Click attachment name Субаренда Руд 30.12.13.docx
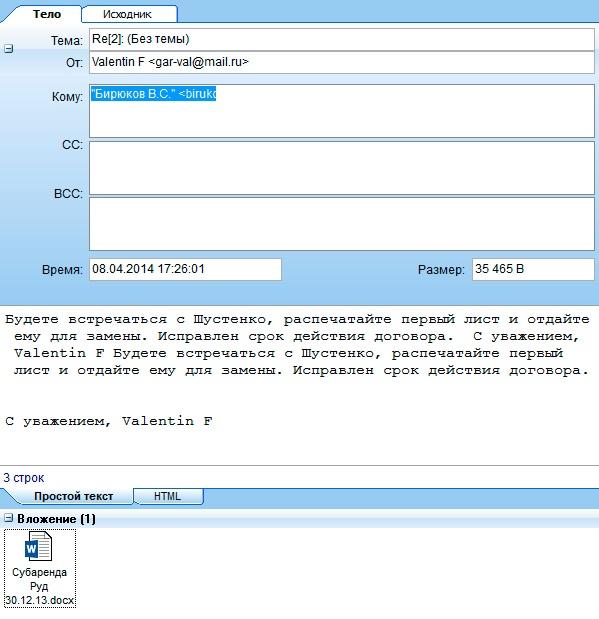Image resolution: width=599 pixels, height=619 pixels. [x=39, y=586]
